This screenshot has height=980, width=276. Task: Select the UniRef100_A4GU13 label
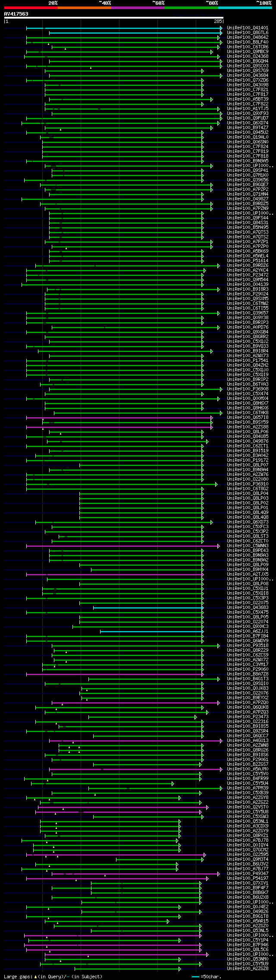click(248, 741)
